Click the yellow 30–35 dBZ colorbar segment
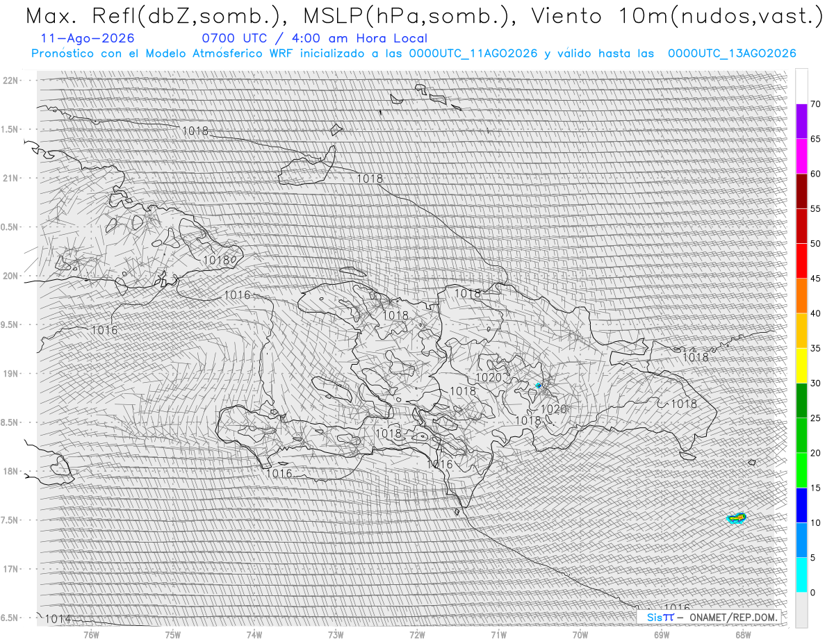Image resolution: width=834 pixels, height=644 pixels. (x=801, y=365)
